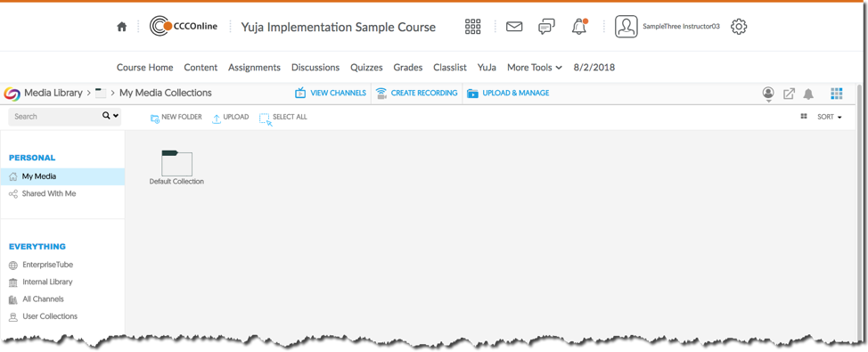Open SampleThree Instructor03 profile avatar
Screen dimensions: 868x352
click(626, 27)
